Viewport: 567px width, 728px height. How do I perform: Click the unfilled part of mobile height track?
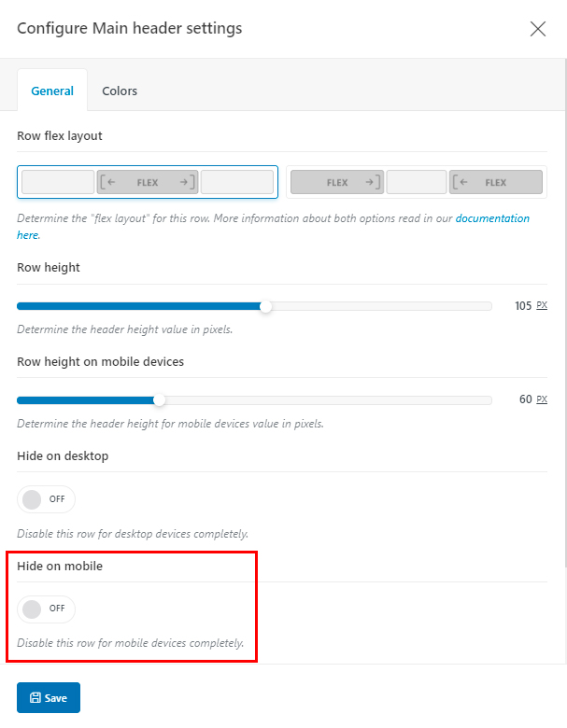pos(327,399)
